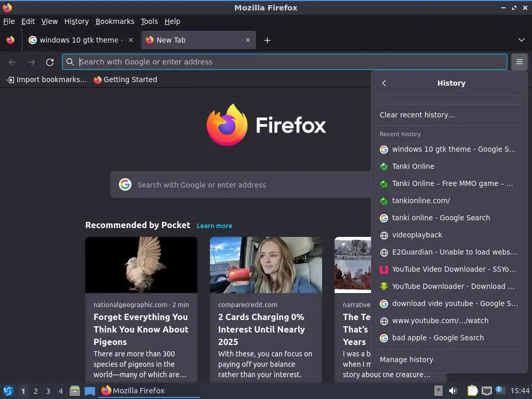Switch to workspace 4 in taskbar
This screenshot has height=399, width=532.
[61, 391]
